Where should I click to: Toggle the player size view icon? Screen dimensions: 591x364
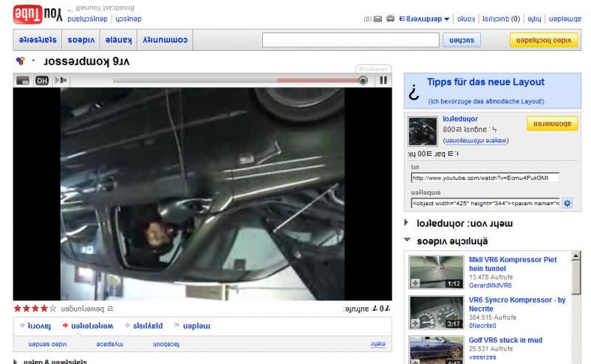coord(23,80)
